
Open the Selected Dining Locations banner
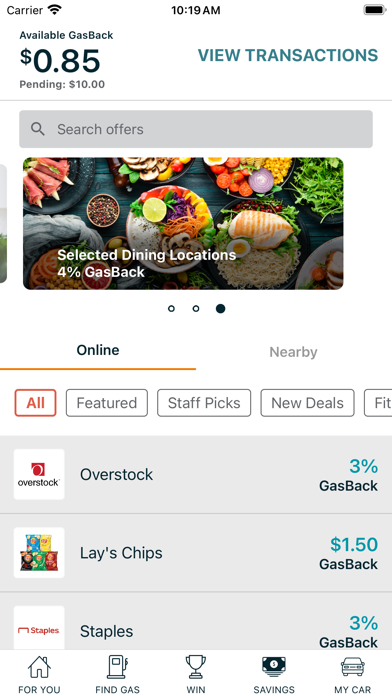(183, 223)
